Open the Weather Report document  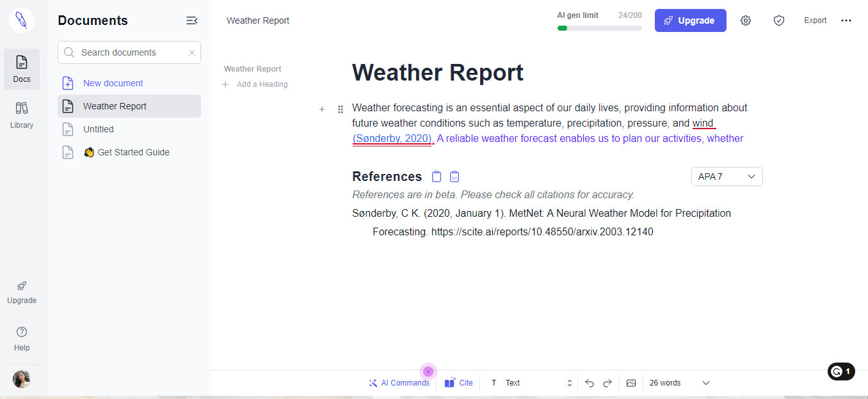(129, 106)
